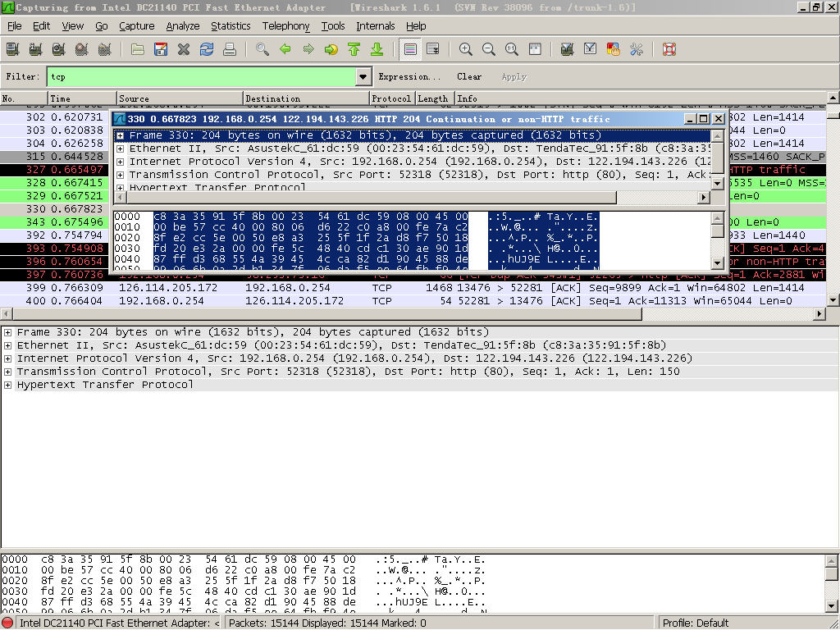Open the Capture menu

[x=137, y=25]
